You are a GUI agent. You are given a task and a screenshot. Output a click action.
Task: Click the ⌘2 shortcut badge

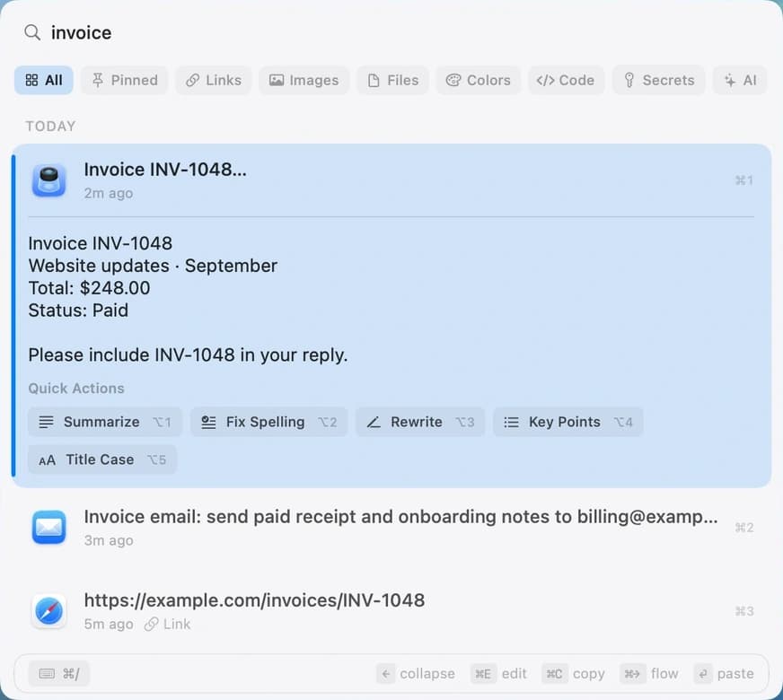[x=744, y=528]
